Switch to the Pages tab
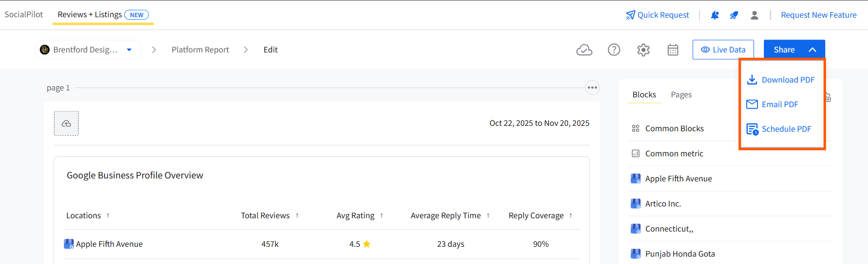 pos(681,94)
